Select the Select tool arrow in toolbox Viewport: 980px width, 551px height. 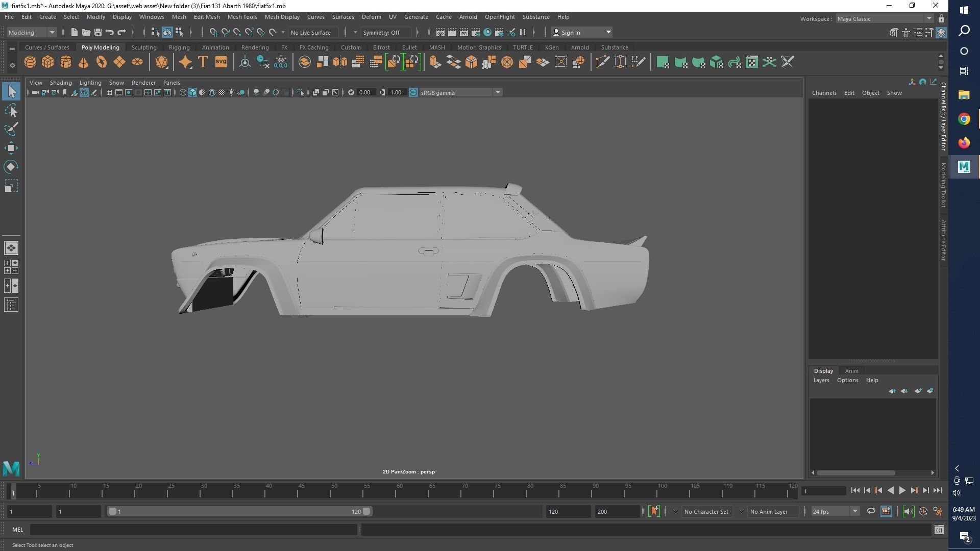click(x=11, y=92)
